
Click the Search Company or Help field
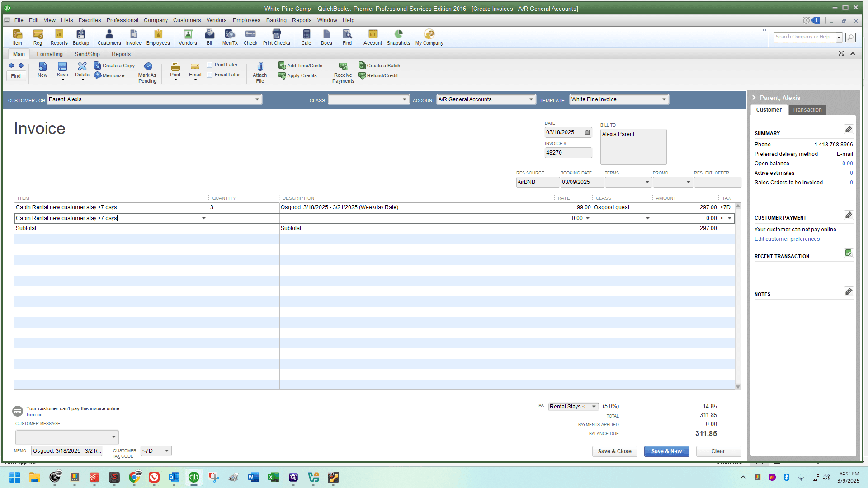(x=804, y=37)
